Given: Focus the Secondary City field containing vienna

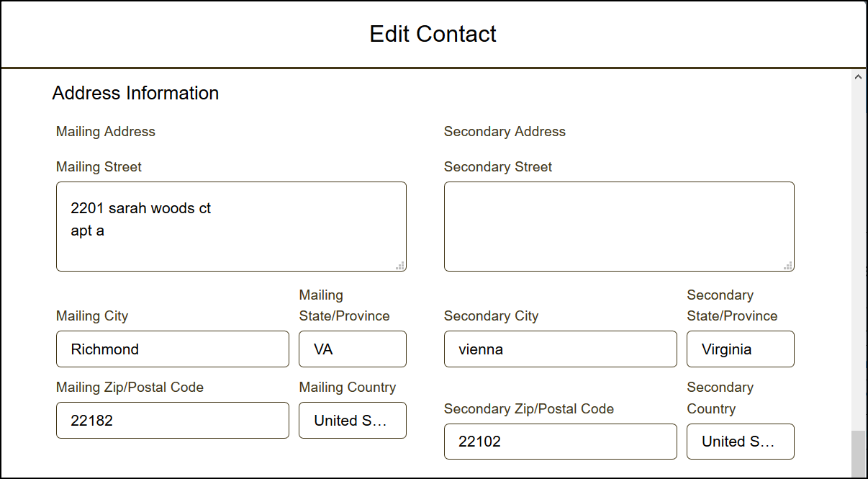Looking at the screenshot, I should coord(561,349).
